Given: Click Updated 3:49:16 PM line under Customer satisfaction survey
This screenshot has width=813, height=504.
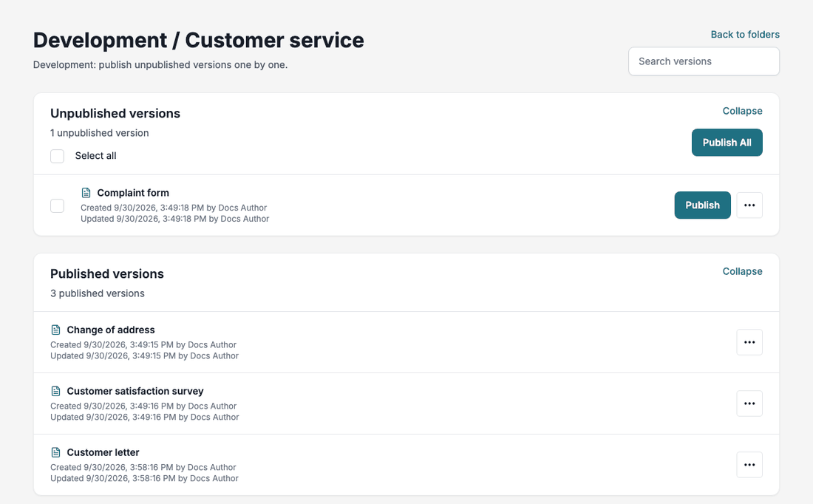Looking at the screenshot, I should (x=144, y=417).
